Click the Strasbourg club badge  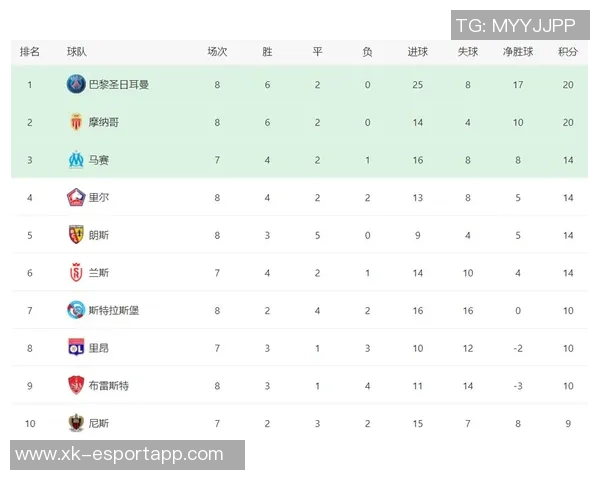point(77,310)
